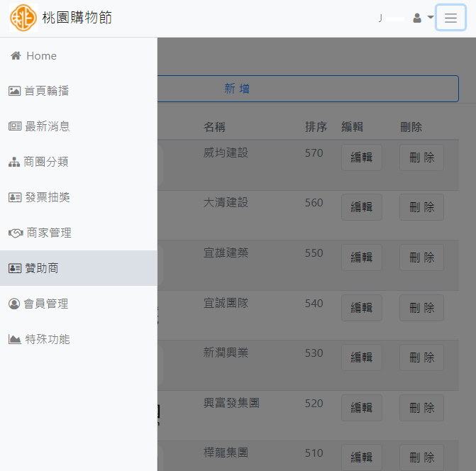Open the 商圈分類 menu item
This screenshot has width=476, height=471.
79,162
